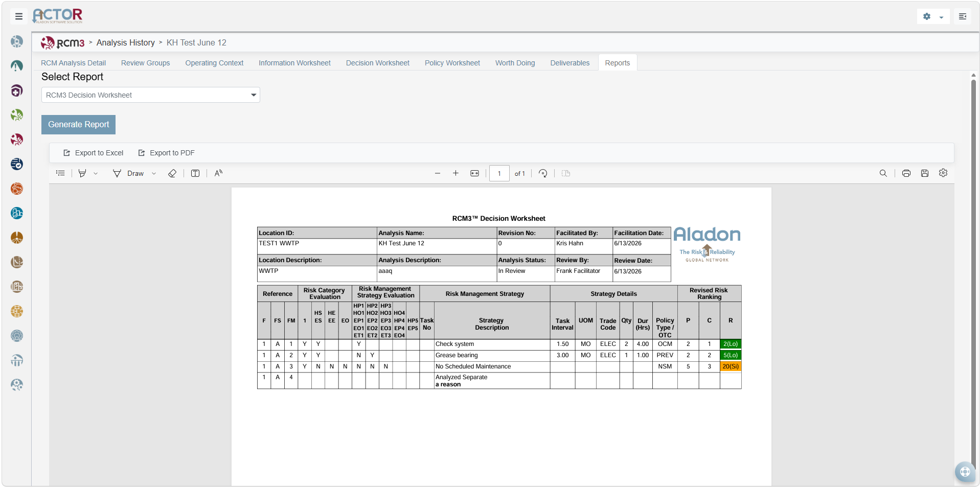
Task: Click the zoom out minus icon
Action: click(x=438, y=173)
